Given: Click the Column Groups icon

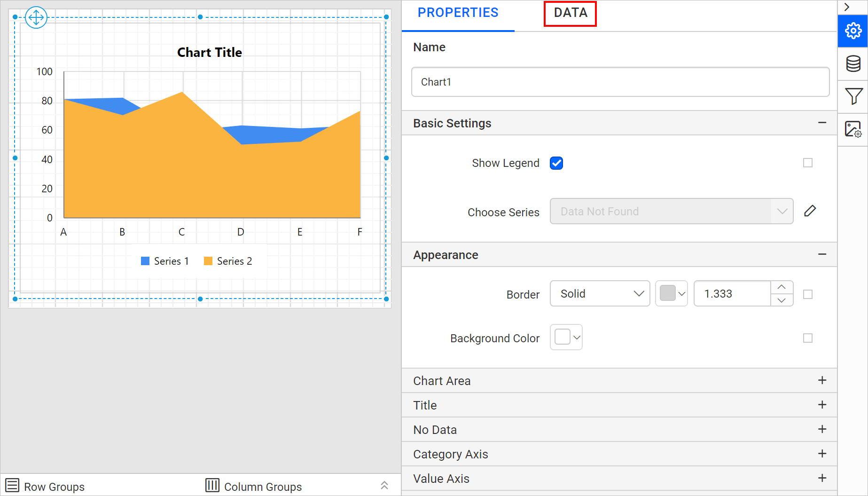Looking at the screenshot, I should tap(212, 485).
